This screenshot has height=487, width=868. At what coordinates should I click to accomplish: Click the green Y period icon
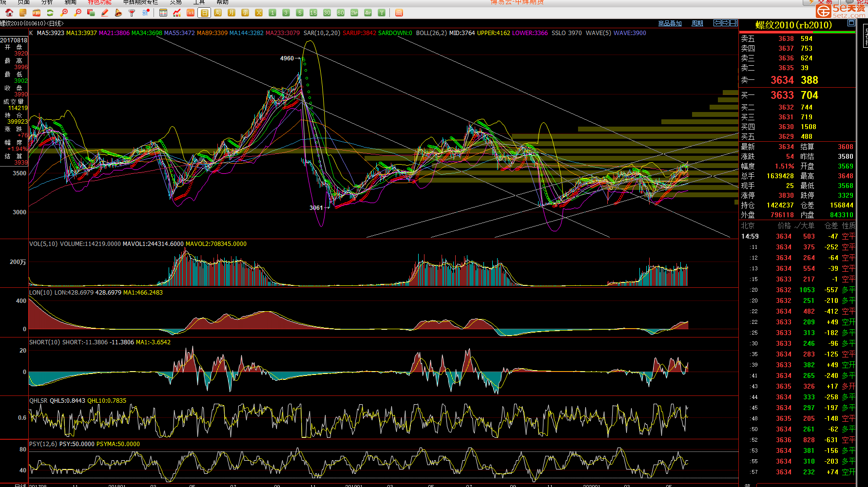pos(382,13)
